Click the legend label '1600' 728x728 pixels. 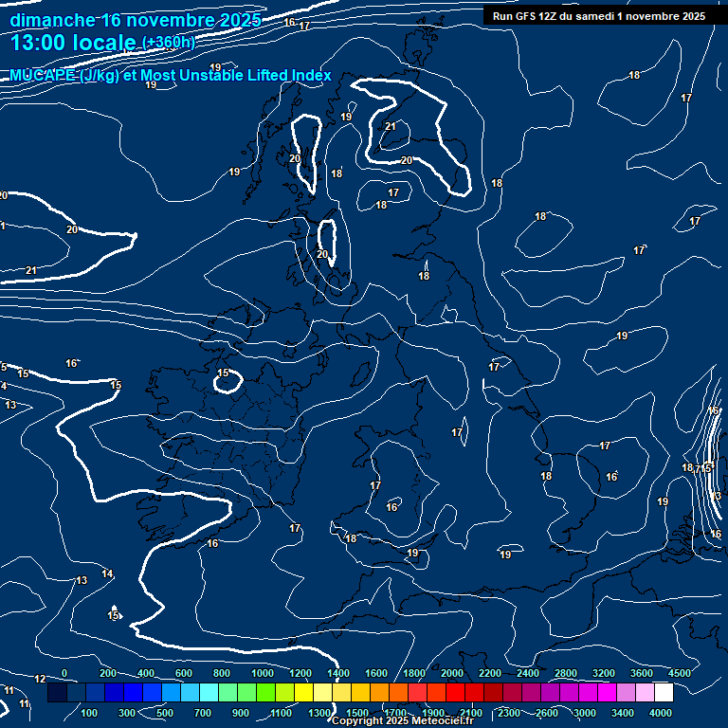point(376,673)
